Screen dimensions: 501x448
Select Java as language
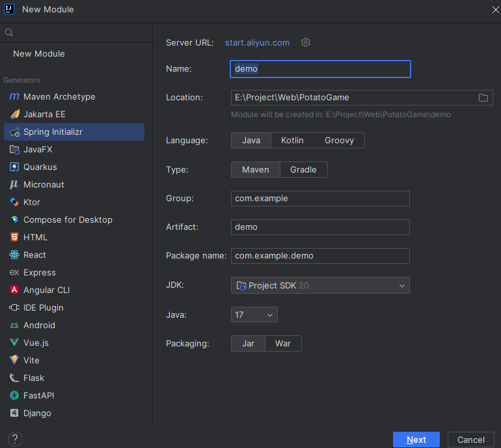(251, 141)
